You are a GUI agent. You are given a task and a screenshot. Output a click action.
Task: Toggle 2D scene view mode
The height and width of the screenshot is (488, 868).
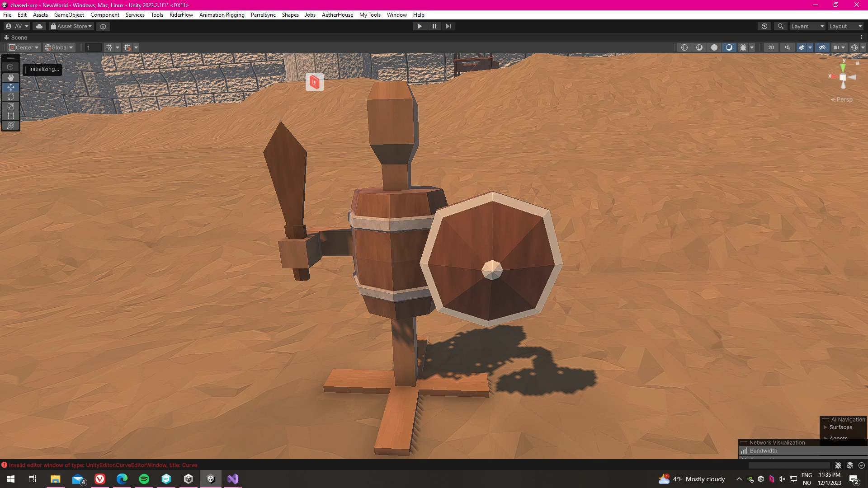click(771, 47)
